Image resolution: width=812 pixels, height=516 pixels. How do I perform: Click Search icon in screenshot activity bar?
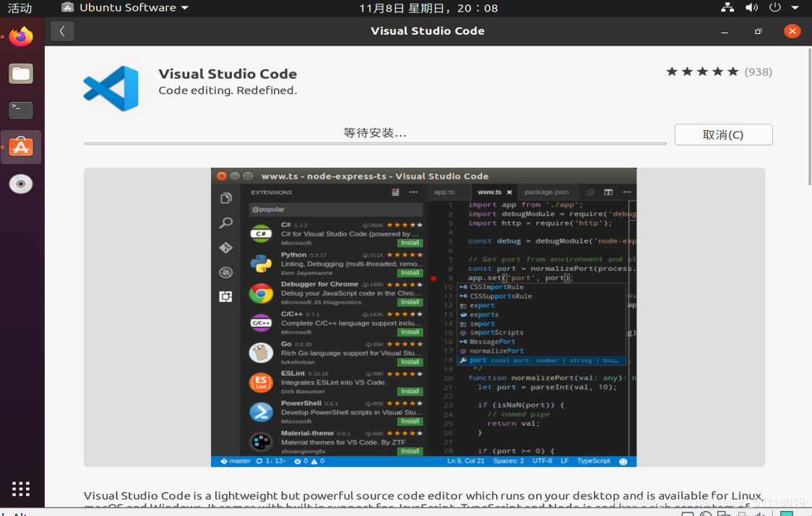tap(226, 223)
